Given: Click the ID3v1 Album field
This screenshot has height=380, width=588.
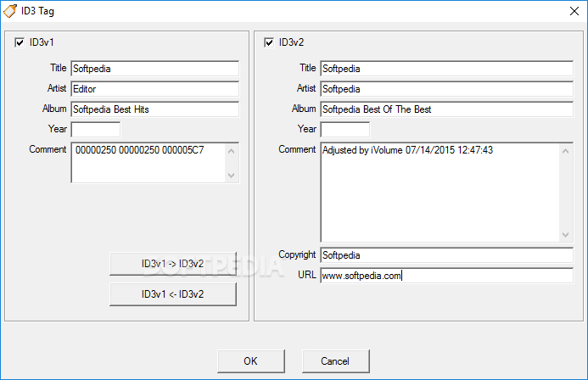Looking at the screenshot, I should pos(155,109).
